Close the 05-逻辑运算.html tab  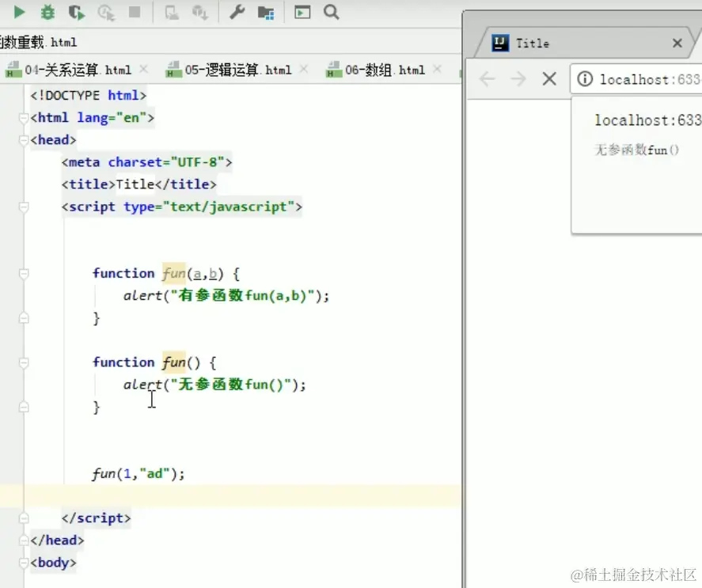tap(304, 69)
